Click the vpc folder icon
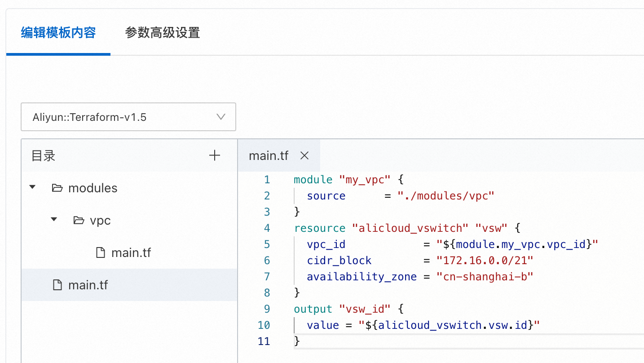The width and height of the screenshot is (644, 363). tap(79, 220)
